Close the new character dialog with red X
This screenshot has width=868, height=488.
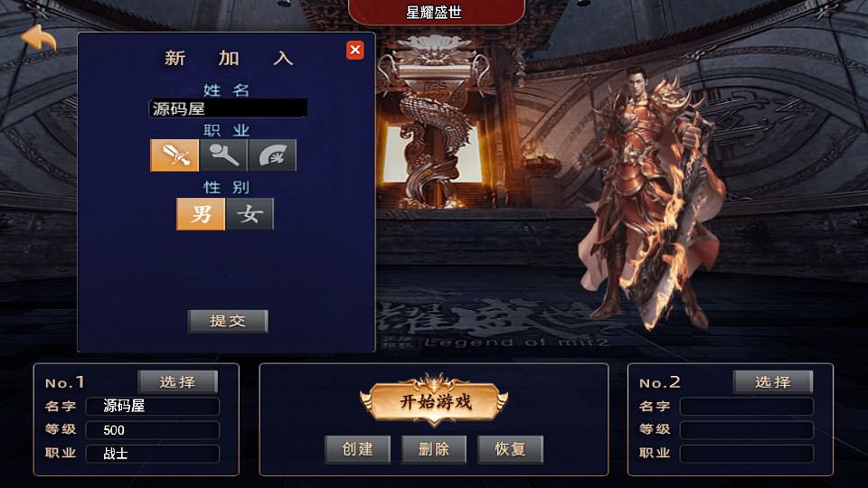[355, 51]
